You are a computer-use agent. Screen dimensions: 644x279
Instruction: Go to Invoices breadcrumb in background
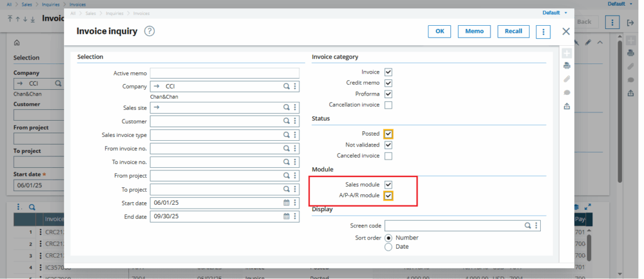pyautogui.click(x=77, y=4)
